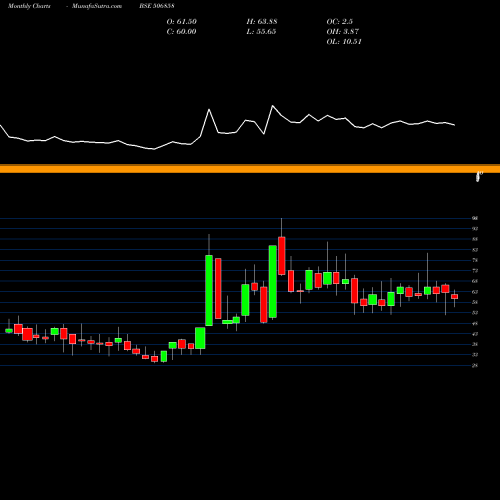Click the "OH: 3.87" reading
This screenshot has width=500, height=500.
coord(343,32)
